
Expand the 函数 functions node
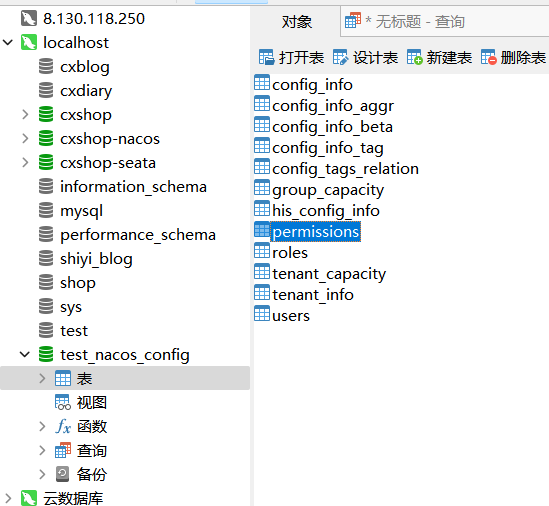pyautogui.click(x=42, y=426)
